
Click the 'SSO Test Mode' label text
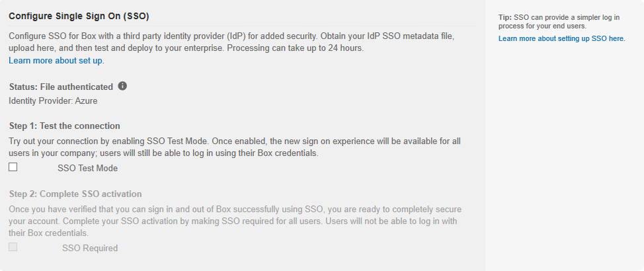tap(87, 168)
